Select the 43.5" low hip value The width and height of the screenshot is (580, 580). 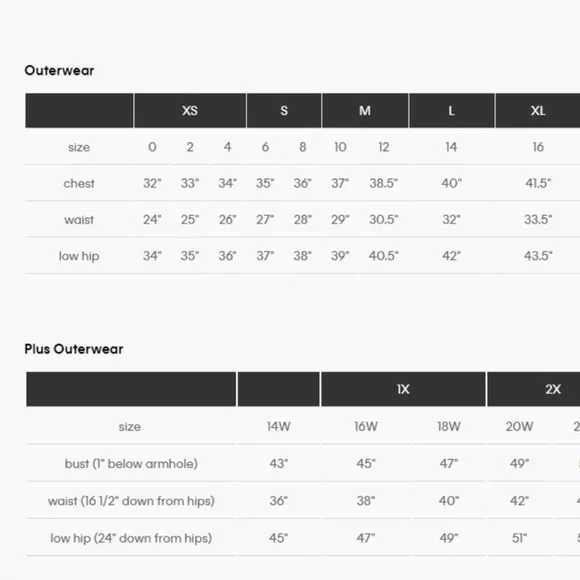(538, 256)
